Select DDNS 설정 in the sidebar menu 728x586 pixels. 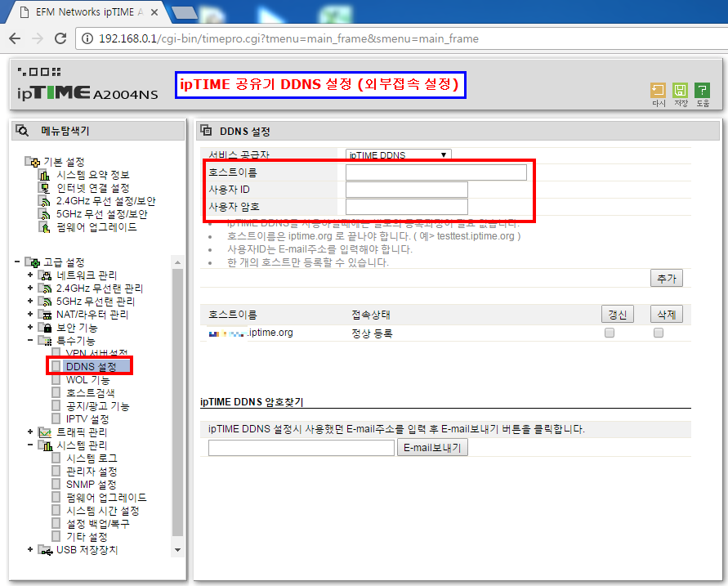90,365
